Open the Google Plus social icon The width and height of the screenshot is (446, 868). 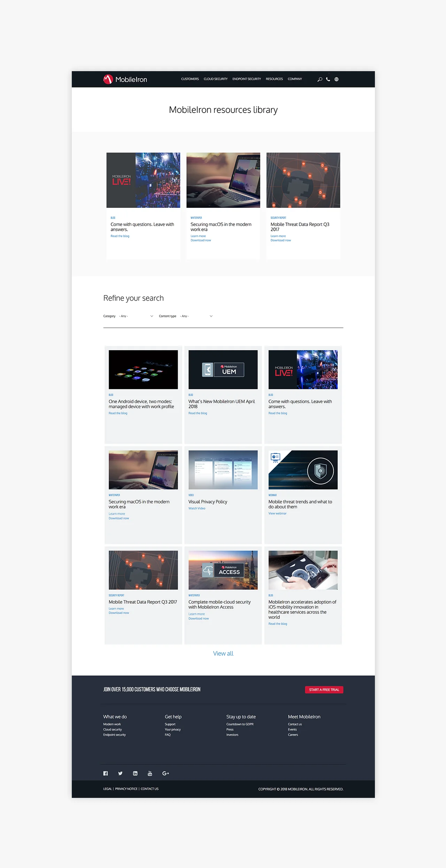(x=166, y=773)
